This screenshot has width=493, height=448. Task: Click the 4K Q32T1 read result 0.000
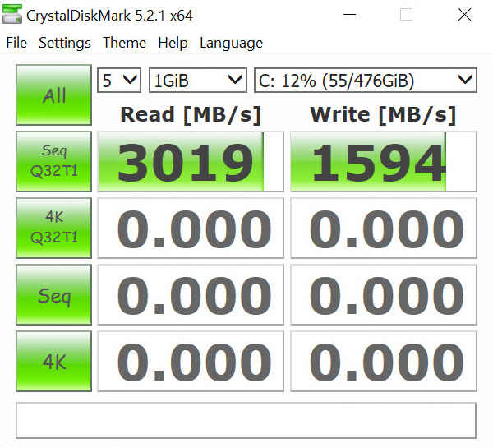click(191, 228)
